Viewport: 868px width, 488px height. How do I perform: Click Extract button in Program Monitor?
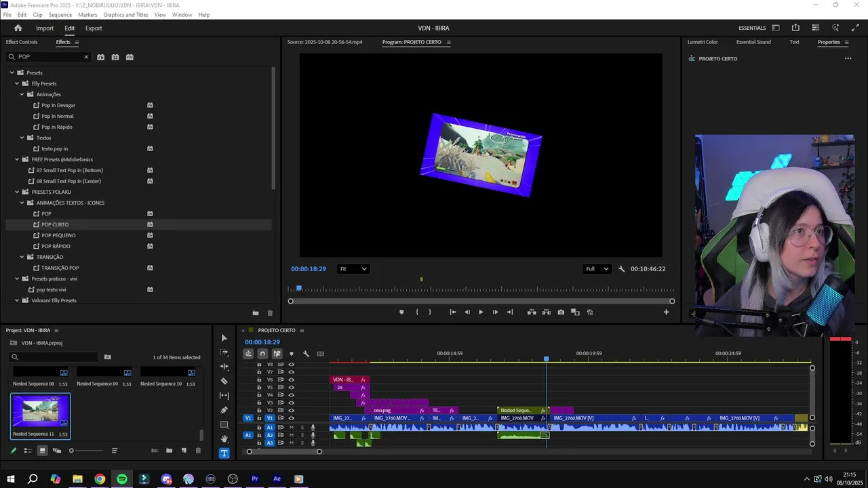coord(546,312)
